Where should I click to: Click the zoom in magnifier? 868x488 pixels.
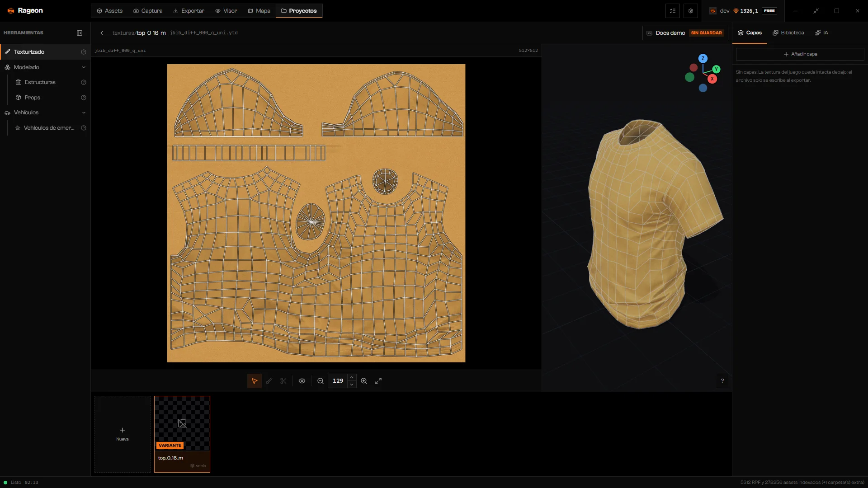tap(364, 381)
